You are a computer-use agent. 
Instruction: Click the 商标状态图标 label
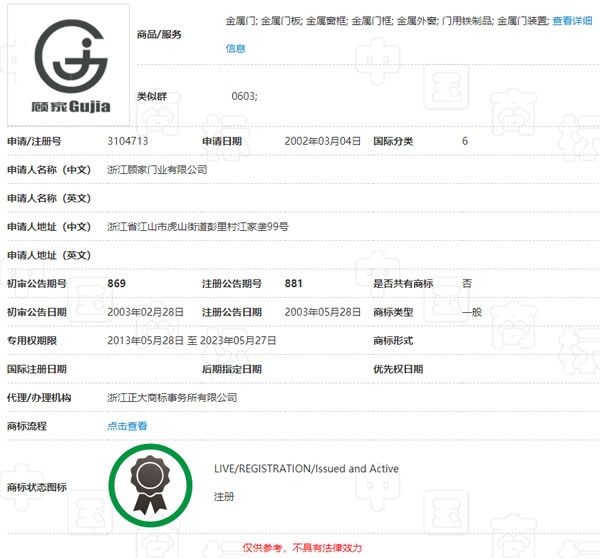click(37, 487)
